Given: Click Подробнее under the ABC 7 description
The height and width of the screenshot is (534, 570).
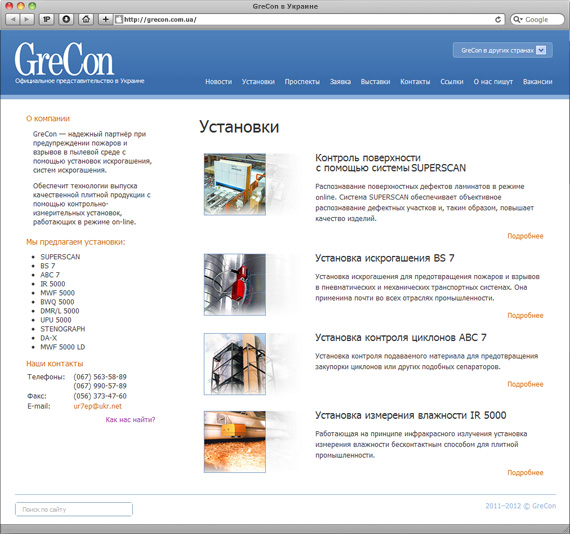Looking at the screenshot, I should click(x=525, y=384).
